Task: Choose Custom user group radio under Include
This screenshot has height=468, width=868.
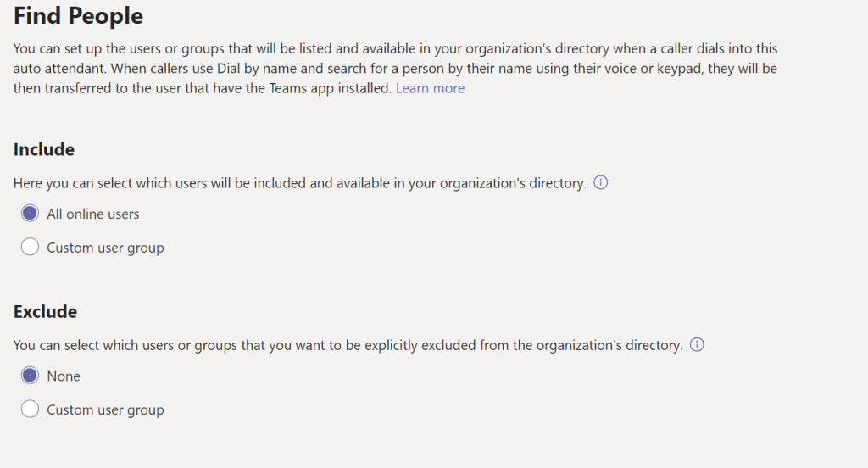Action: (30, 248)
